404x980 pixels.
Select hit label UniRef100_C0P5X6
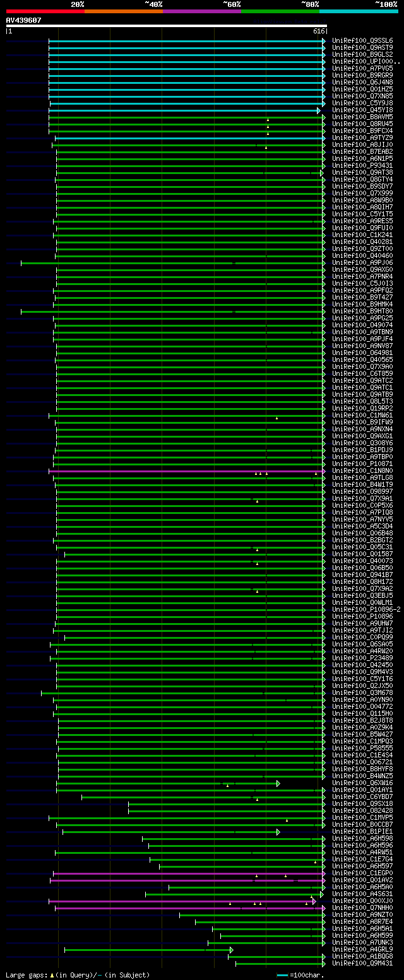pyautogui.click(x=362, y=506)
